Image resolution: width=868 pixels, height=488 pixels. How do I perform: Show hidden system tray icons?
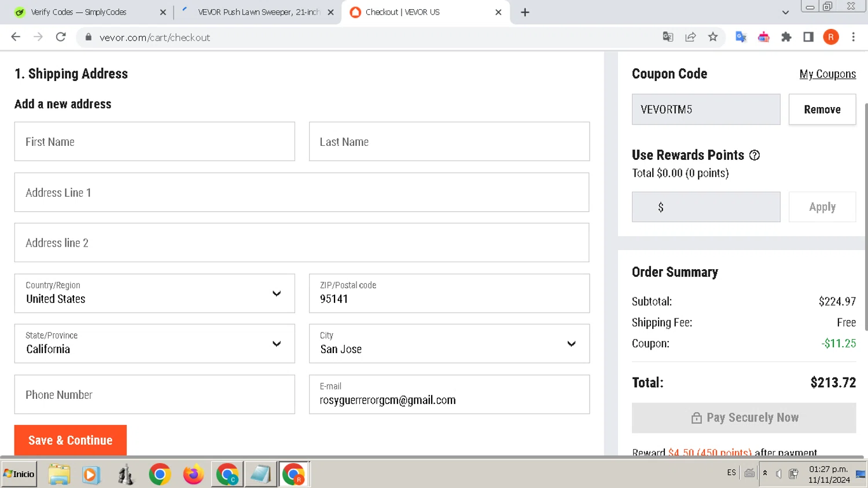[765, 474]
